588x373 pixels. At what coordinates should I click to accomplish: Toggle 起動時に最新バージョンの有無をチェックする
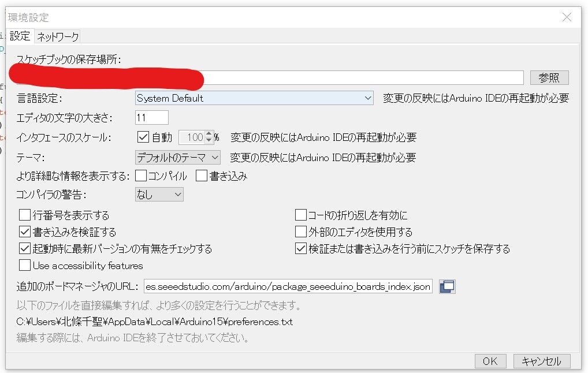[x=25, y=248]
